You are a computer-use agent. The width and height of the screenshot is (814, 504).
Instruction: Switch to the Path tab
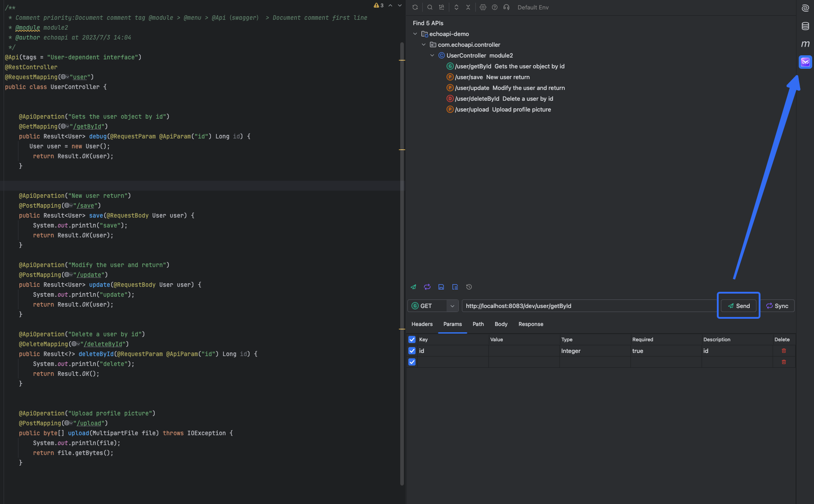coord(478,324)
